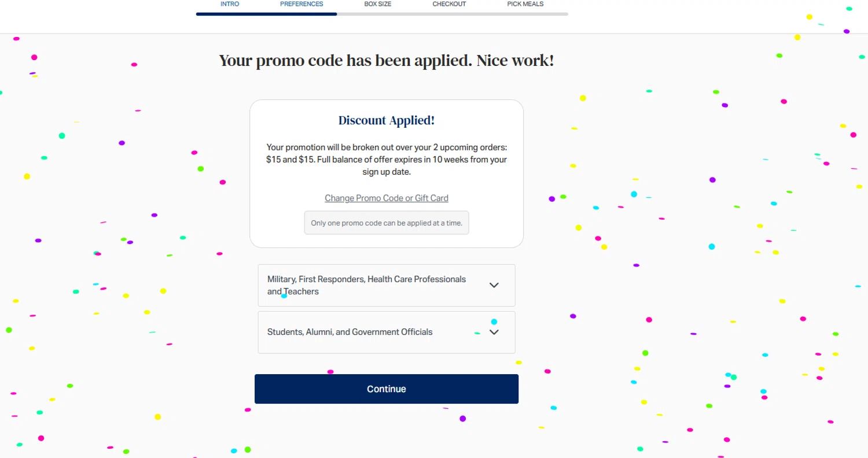Click the filled dark-blue part of progress bar
This screenshot has width=868, height=458.
266,14
